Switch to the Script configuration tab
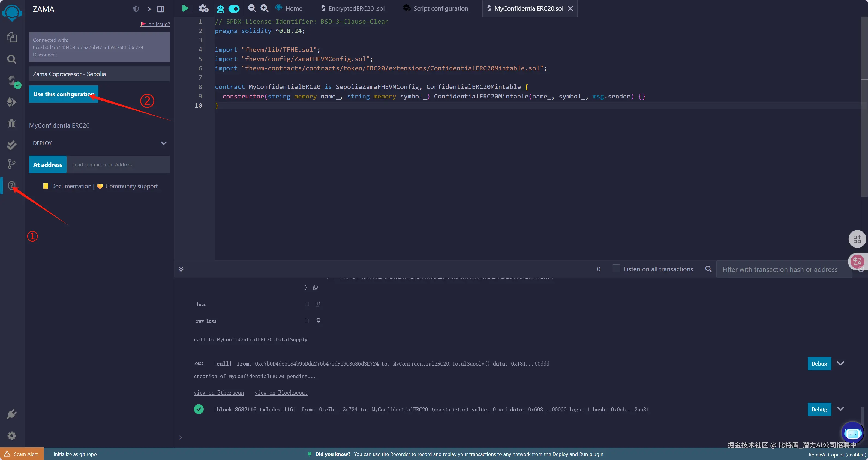This screenshot has height=460, width=868. click(440, 8)
